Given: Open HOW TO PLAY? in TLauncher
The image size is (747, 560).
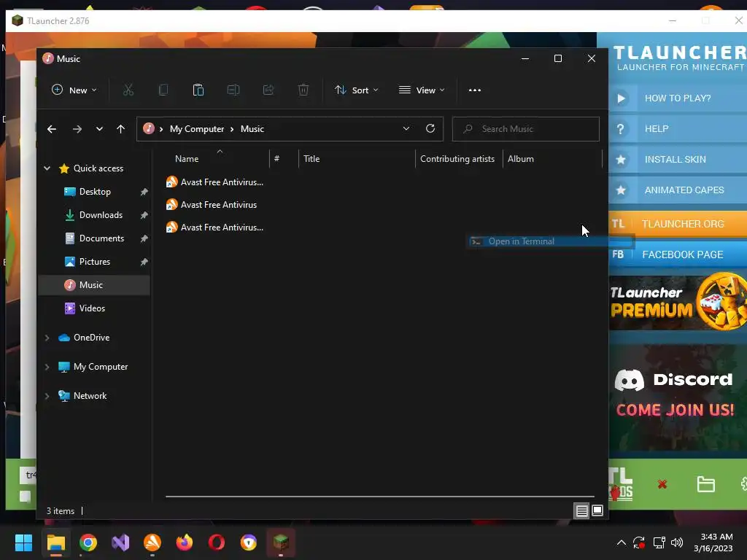Looking at the screenshot, I should (678, 98).
